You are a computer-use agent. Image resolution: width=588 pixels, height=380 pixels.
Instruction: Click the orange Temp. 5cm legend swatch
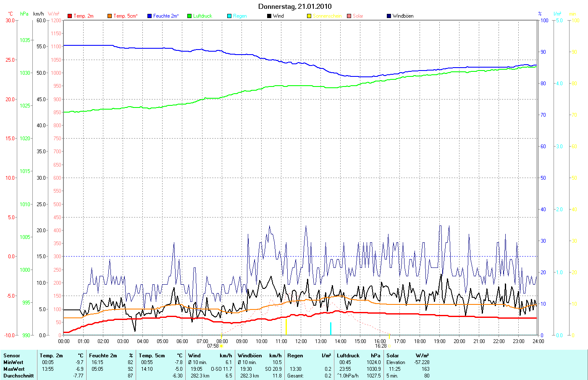[110, 16]
